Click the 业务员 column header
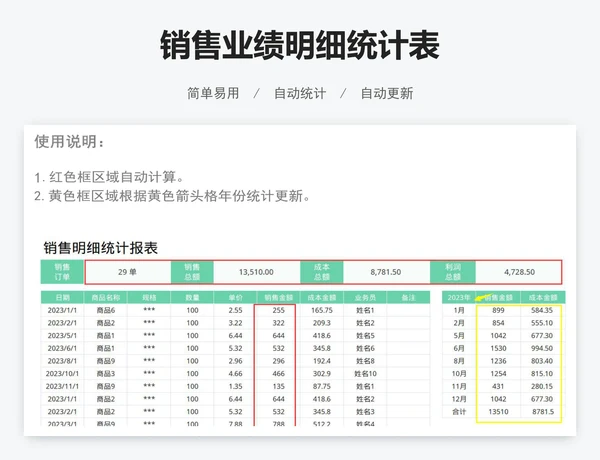 click(x=365, y=297)
